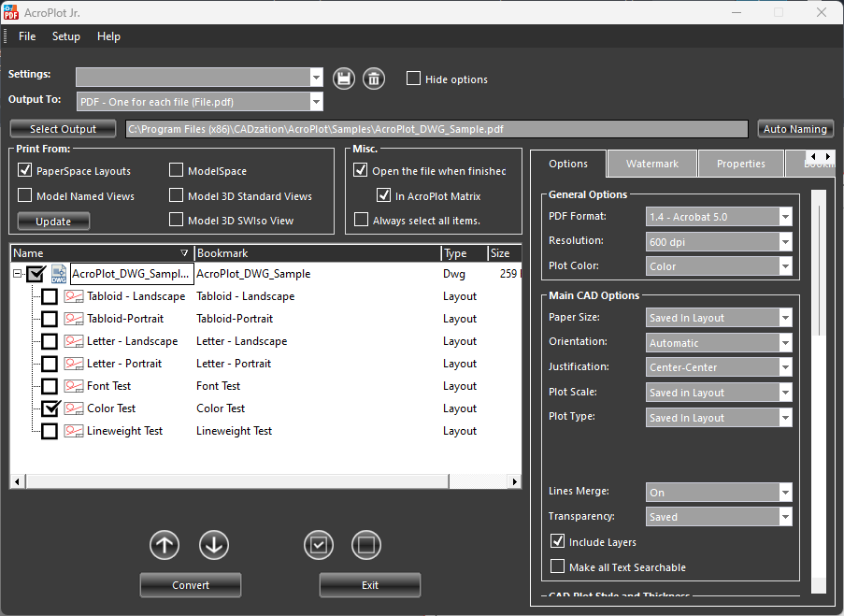Open the Plot Color dropdown
This screenshot has width=844, height=616.
coord(785,266)
